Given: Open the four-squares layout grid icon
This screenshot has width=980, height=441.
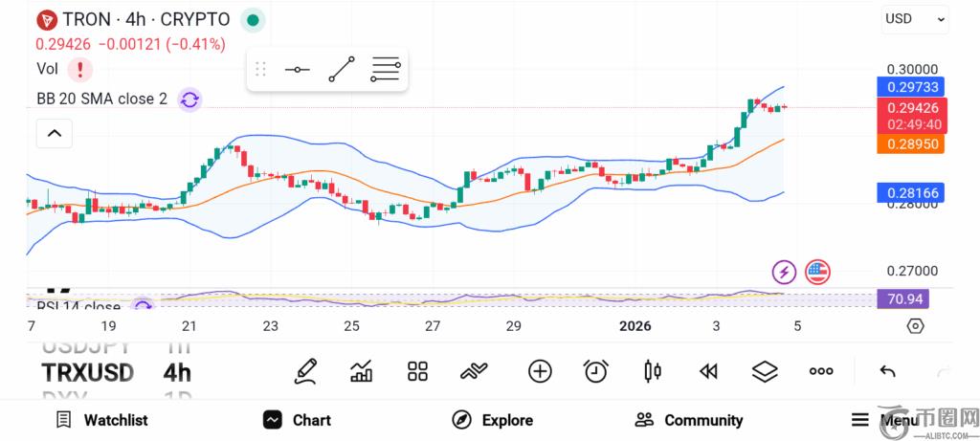Looking at the screenshot, I should (417, 372).
